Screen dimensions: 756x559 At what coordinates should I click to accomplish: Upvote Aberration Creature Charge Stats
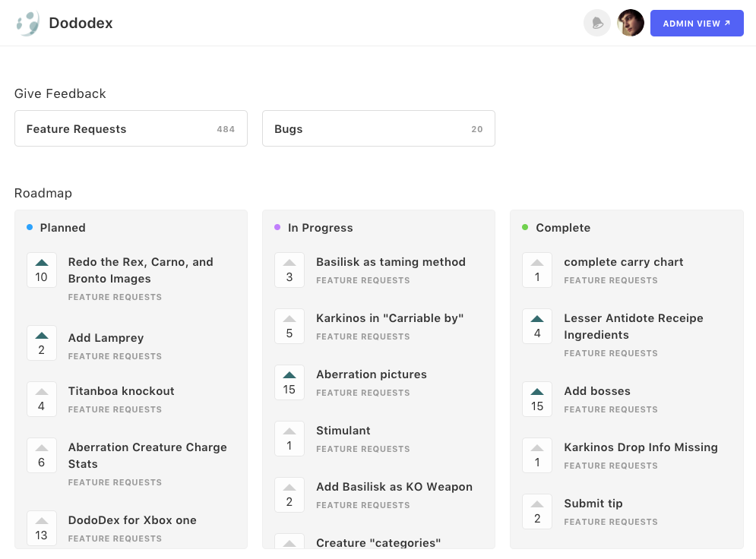pos(42,456)
